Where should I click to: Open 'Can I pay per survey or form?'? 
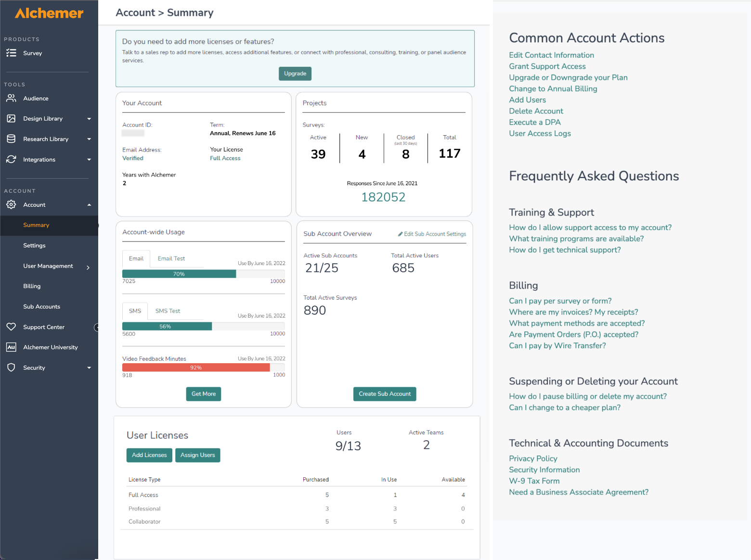point(560,301)
